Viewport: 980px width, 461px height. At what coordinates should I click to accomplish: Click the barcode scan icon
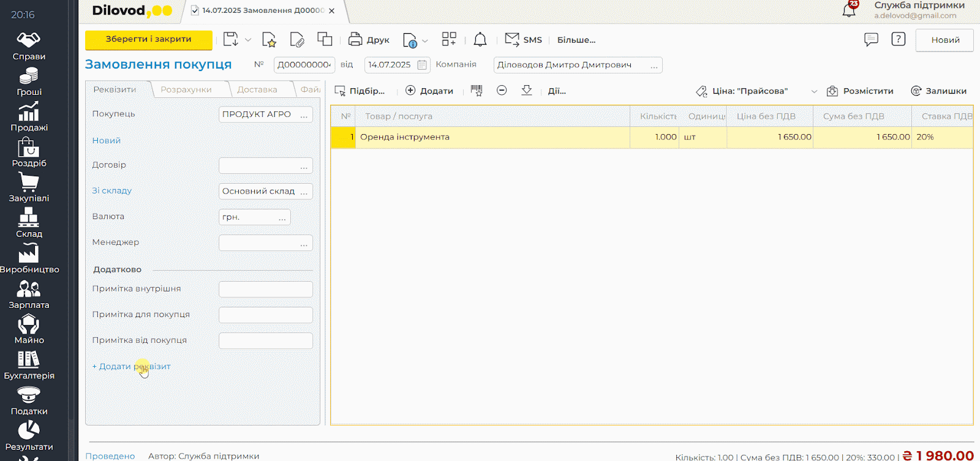[477, 91]
